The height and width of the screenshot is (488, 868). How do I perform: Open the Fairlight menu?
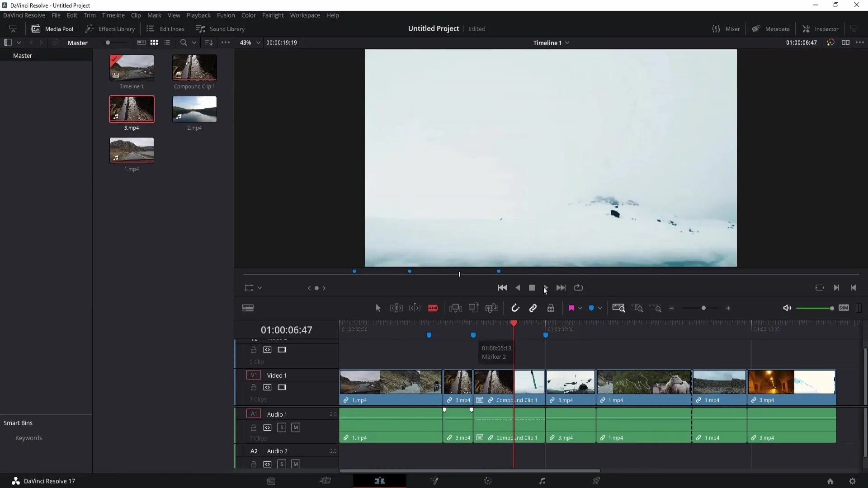[x=273, y=15]
